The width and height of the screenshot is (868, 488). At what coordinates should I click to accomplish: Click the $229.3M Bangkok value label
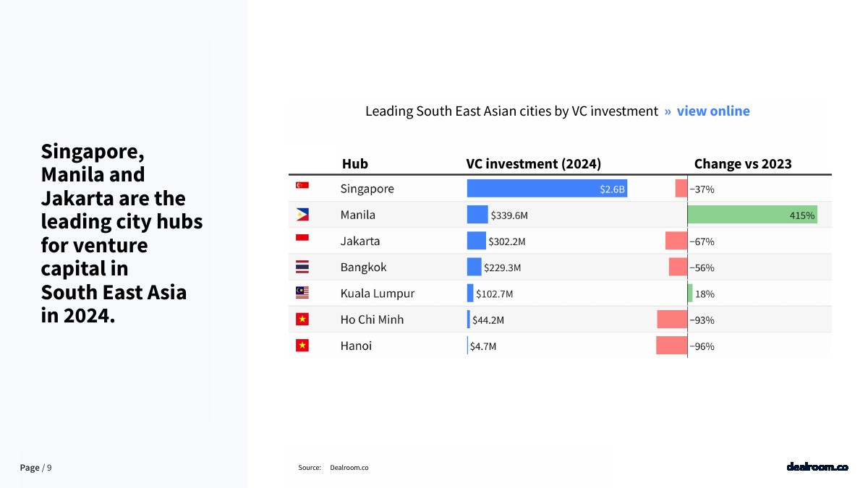pyautogui.click(x=502, y=267)
